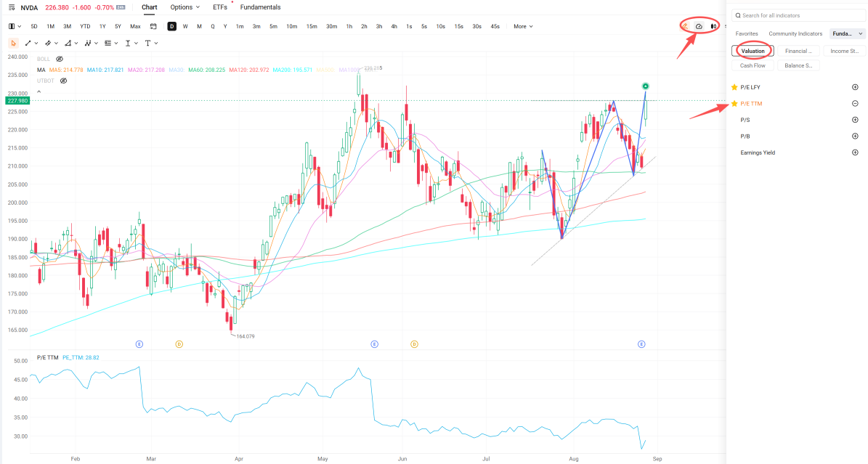Image resolution: width=868 pixels, height=464 pixels.
Task: Switch to weekly (W) candle interval
Action: [185, 27]
